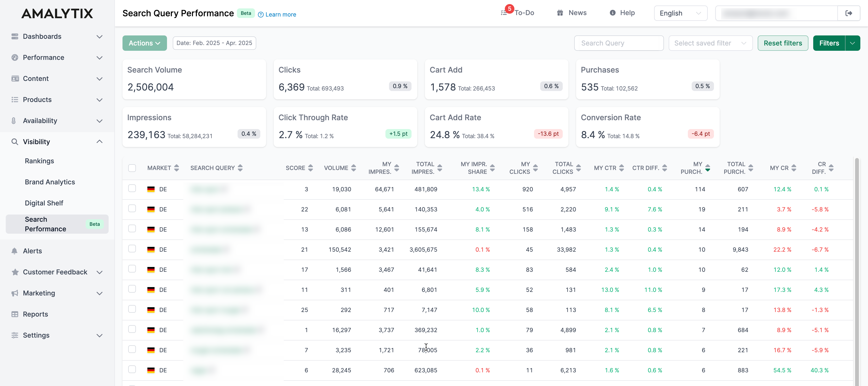Select Digital Shelf in the sidebar
The image size is (868, 386).
[44, 203]
